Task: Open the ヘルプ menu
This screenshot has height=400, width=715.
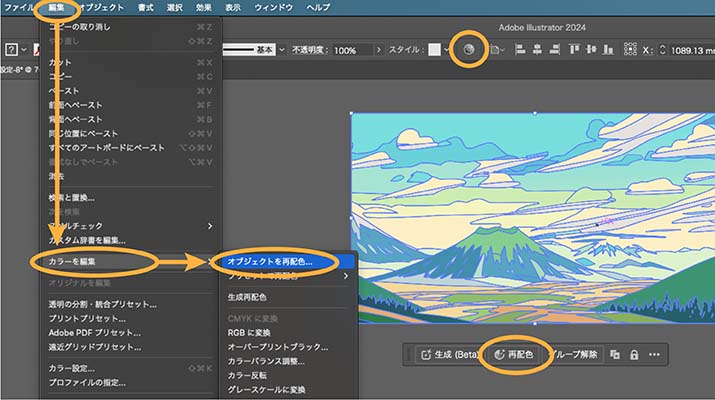Action: pyautogui.click(x=318, y=7)
